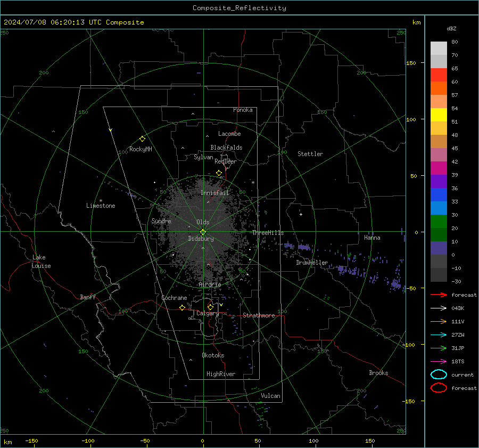The width and height of the screenshot is (479, 448).
Task: Click the Vulcan label
Action: click(x=270, y=396)
